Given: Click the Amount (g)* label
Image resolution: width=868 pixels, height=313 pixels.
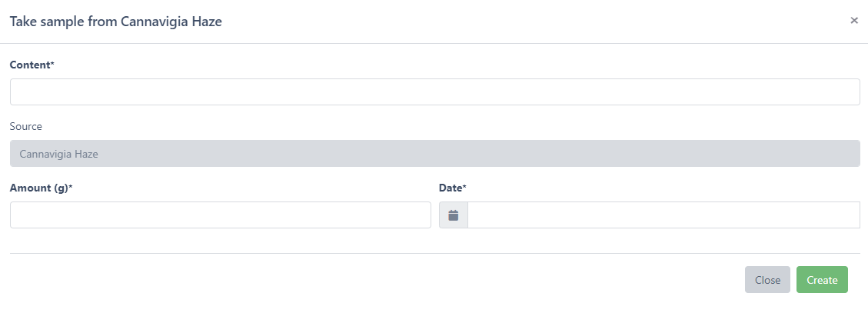Looking at the screenshot, I should tap(41, 188).
